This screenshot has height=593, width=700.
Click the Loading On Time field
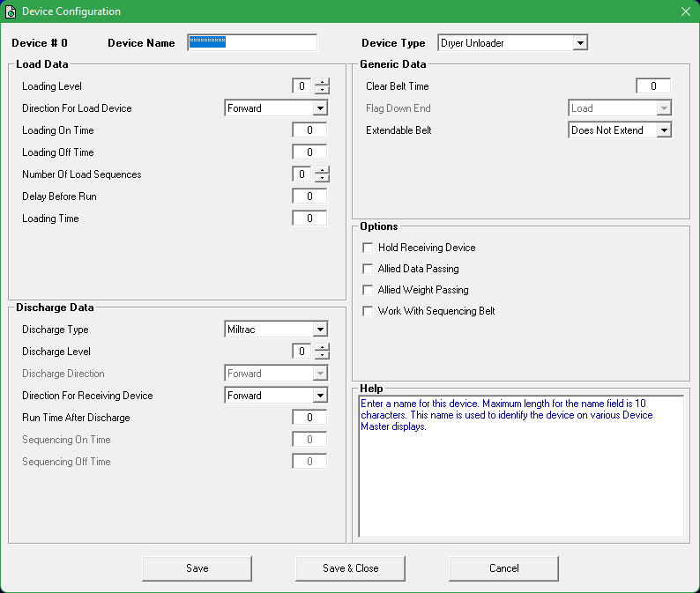tap(309, 130)
